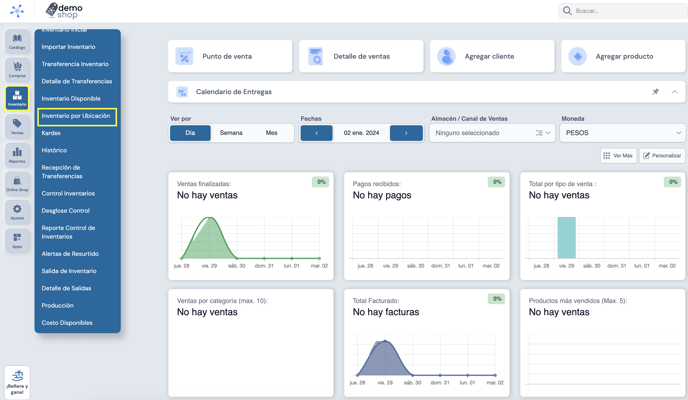Image resolution: width=688 pixels, height=400 pixels.
Task: Open Agregar cliente shortcut
Action: pos(492,57)
